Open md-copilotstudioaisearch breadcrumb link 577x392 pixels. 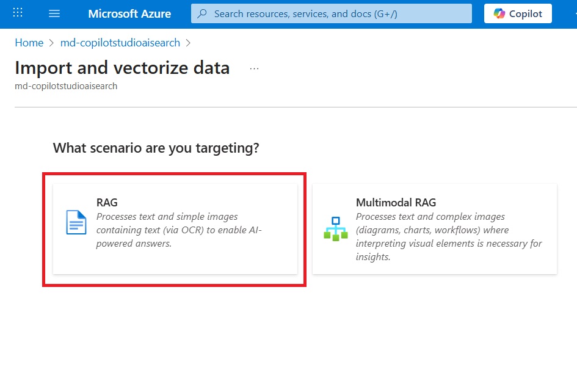[120, 43]
